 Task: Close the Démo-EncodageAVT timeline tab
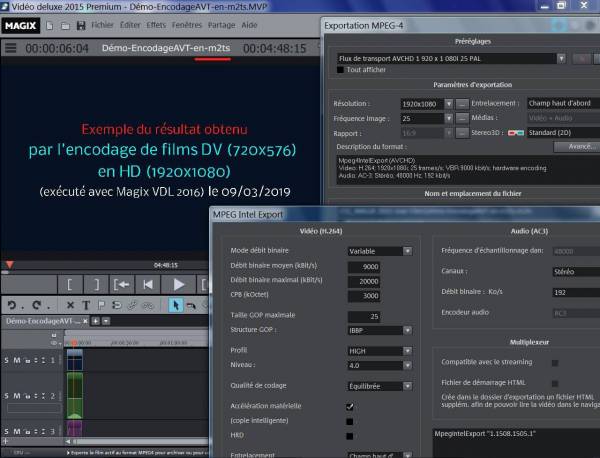point(85,321)
